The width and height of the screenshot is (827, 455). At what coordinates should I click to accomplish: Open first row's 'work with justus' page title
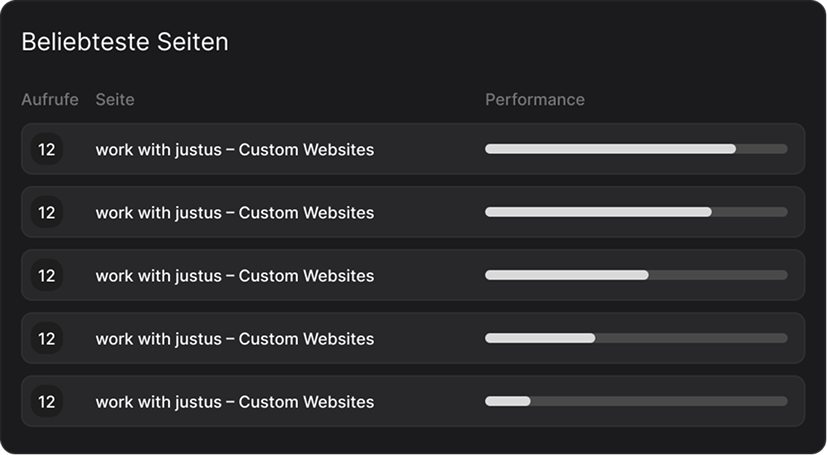[234, 150]
